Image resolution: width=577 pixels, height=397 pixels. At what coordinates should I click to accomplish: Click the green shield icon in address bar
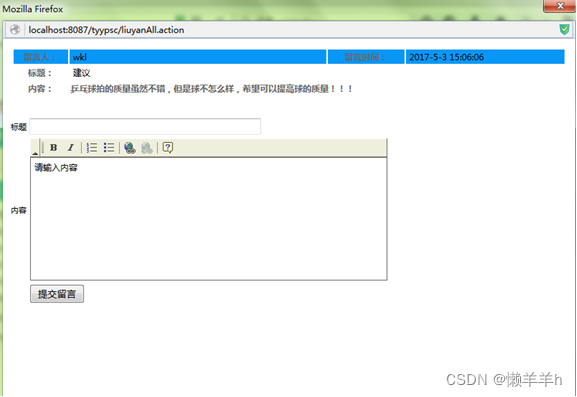[564, 29]
